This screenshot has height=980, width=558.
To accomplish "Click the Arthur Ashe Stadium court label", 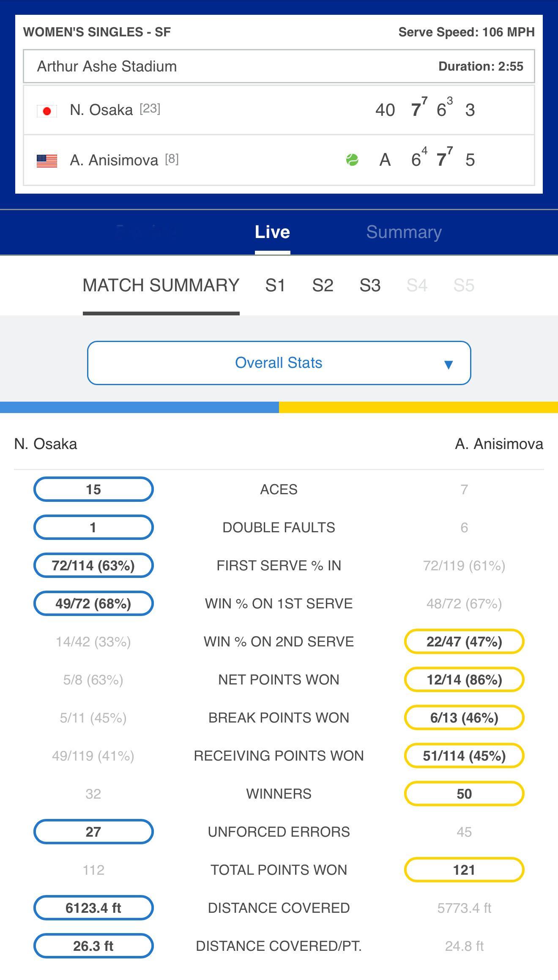I will pos(107,66).
